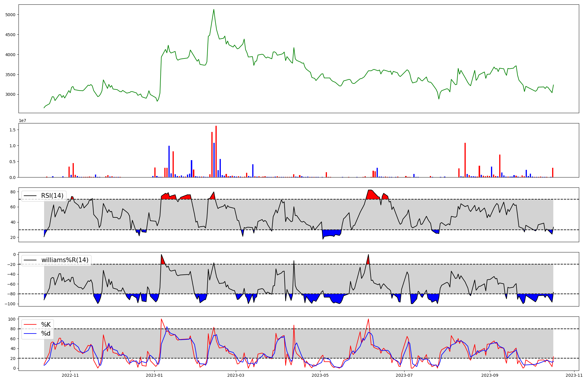Click the RSI(14) legend entry
This screenshot has height=382, width=588.
tap(52, 196)
